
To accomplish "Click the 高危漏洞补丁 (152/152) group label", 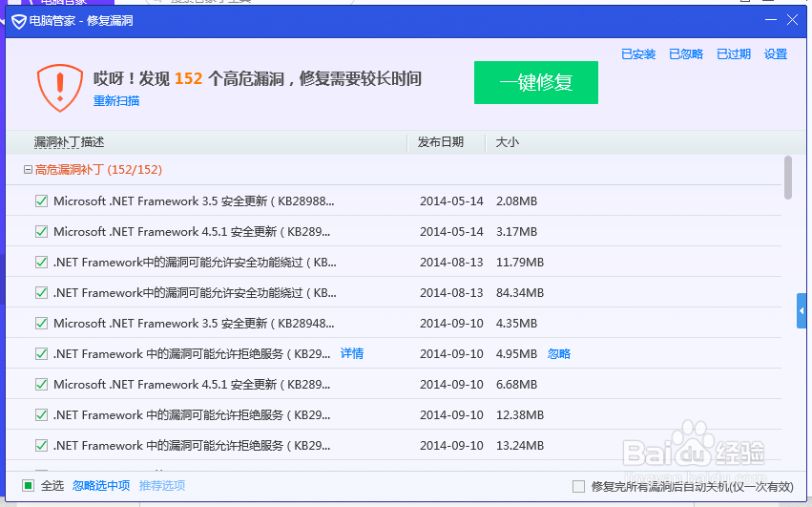I will (98, 170).
